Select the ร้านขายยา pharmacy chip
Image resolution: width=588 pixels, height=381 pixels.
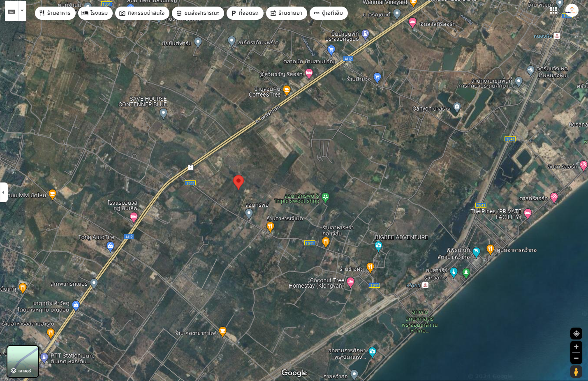point(287,13)
